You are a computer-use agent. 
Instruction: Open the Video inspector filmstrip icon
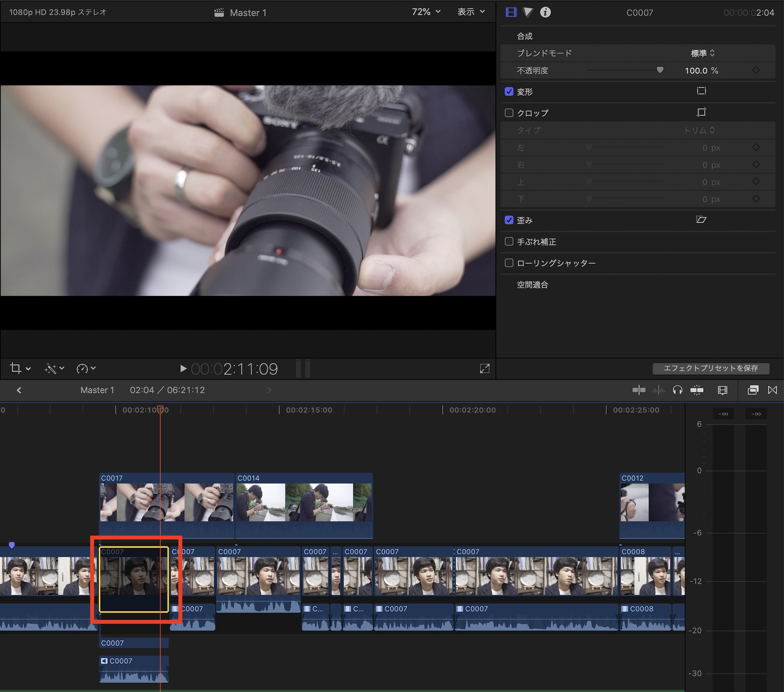511,13
